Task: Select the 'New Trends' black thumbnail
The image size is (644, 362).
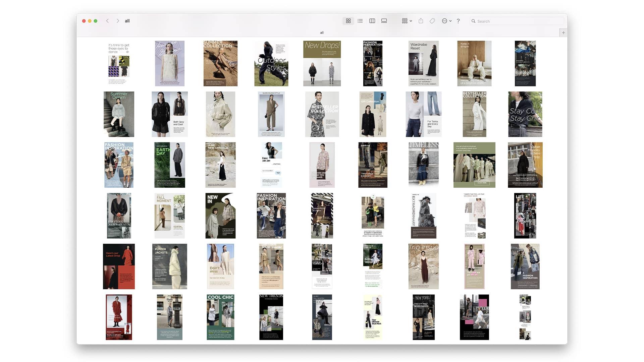Action: (271, 317)
